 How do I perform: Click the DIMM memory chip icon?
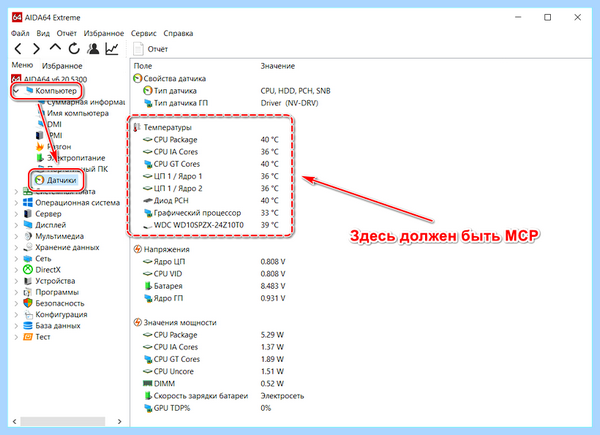(x=148, y=383)
